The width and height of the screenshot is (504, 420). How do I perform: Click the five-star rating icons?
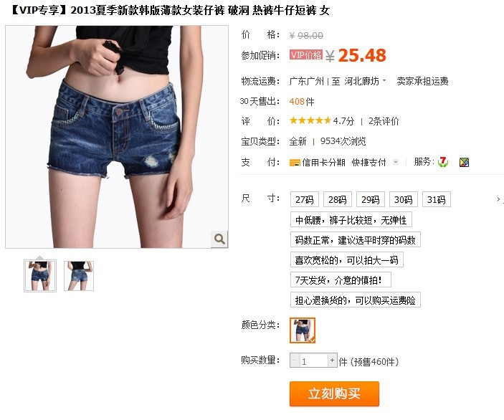coord(310,120)
